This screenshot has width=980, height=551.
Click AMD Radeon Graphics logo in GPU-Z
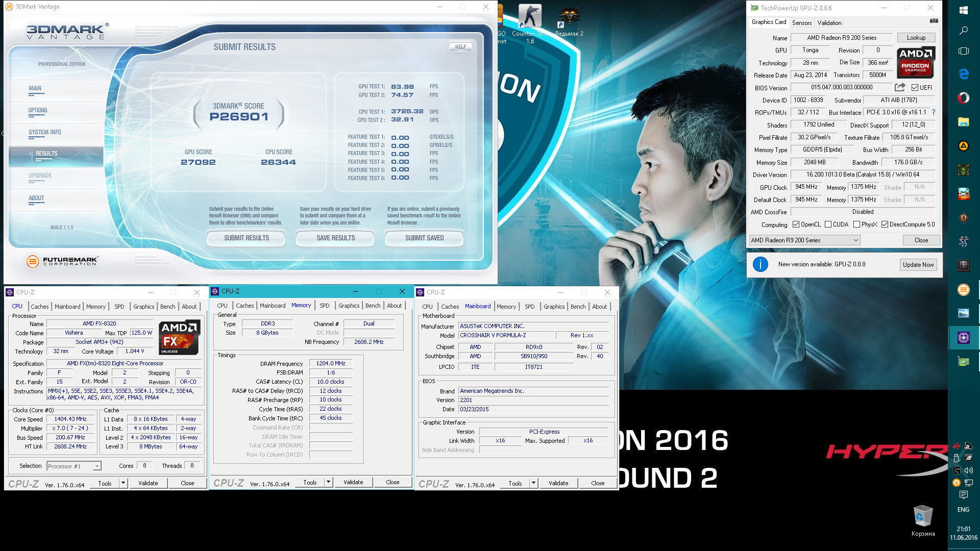coord(916,62)
